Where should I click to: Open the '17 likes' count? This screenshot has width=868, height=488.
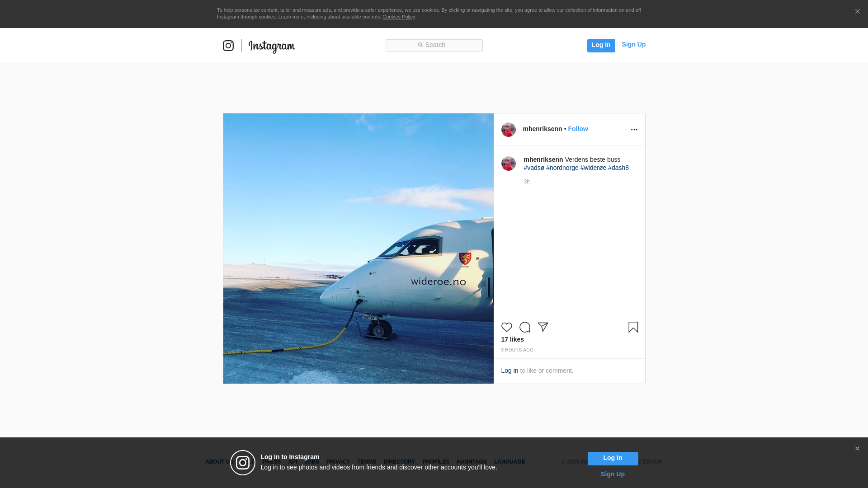click(512, 339)
